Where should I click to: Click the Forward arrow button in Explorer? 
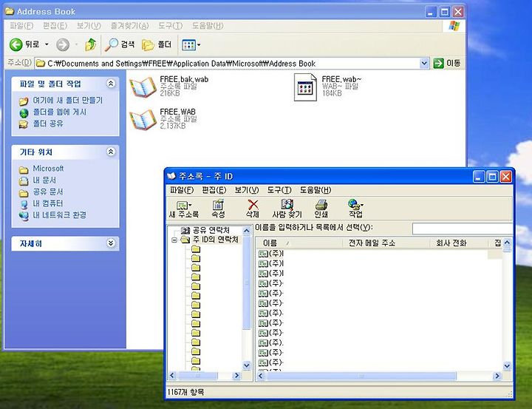pos(62,44)
